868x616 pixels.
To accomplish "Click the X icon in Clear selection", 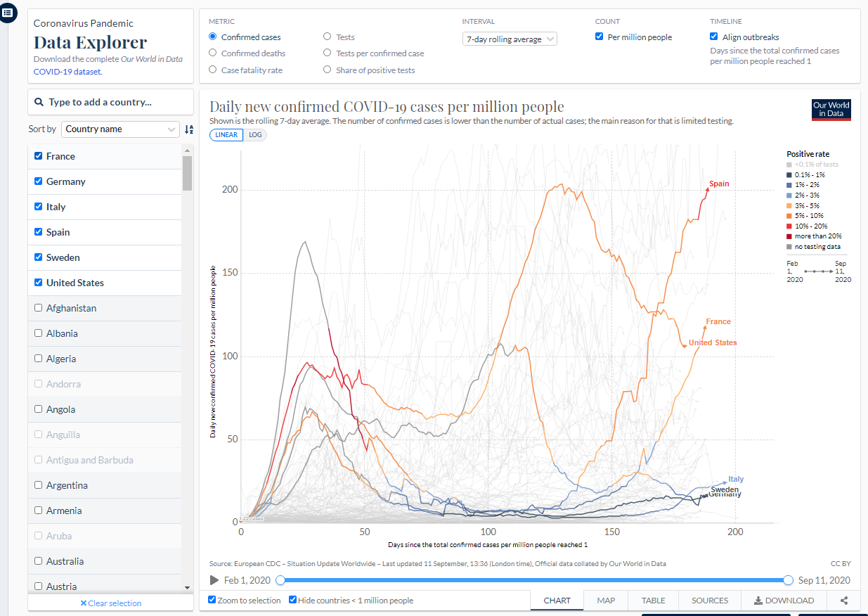I will (x=83, y=603).
